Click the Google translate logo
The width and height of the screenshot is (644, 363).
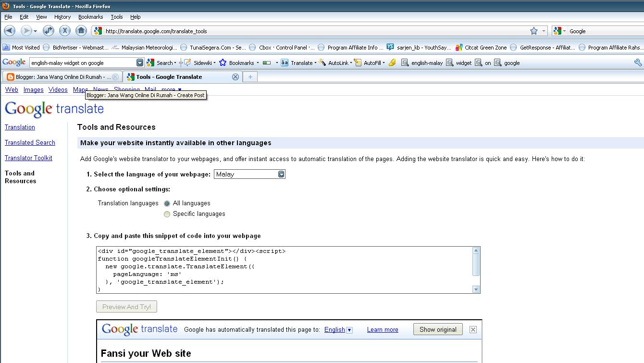(x=54, y=109)
